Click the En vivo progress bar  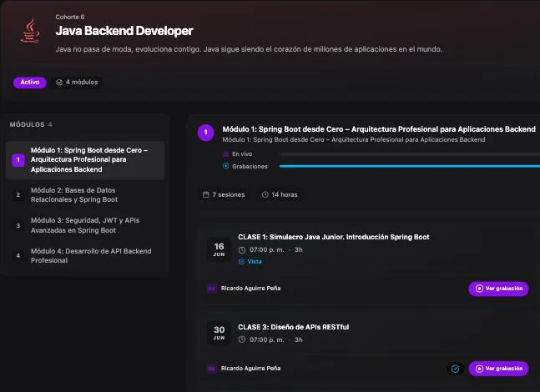[410, 154]
